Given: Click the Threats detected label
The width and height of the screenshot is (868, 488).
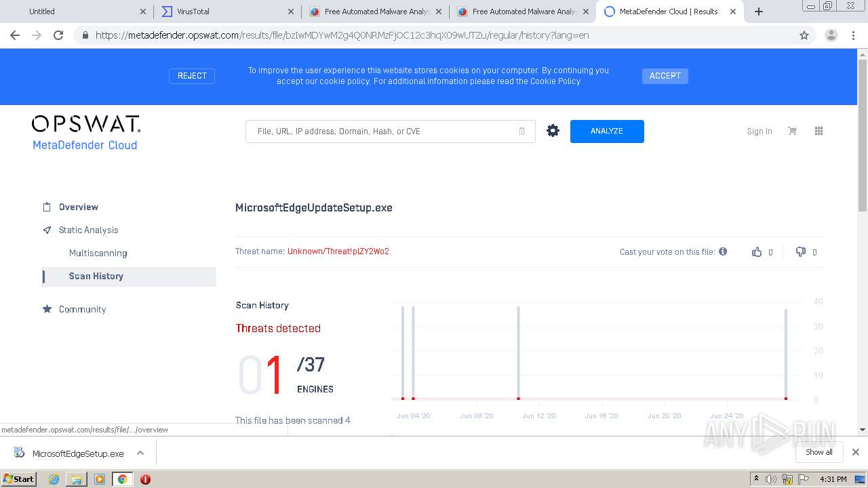Looking at the screenshot, I should [278, 328].
